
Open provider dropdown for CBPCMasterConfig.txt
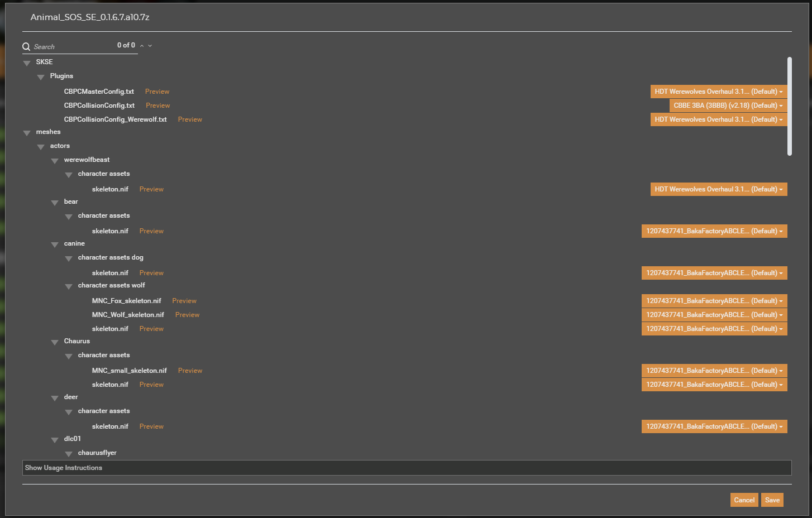tap(719, 92)
